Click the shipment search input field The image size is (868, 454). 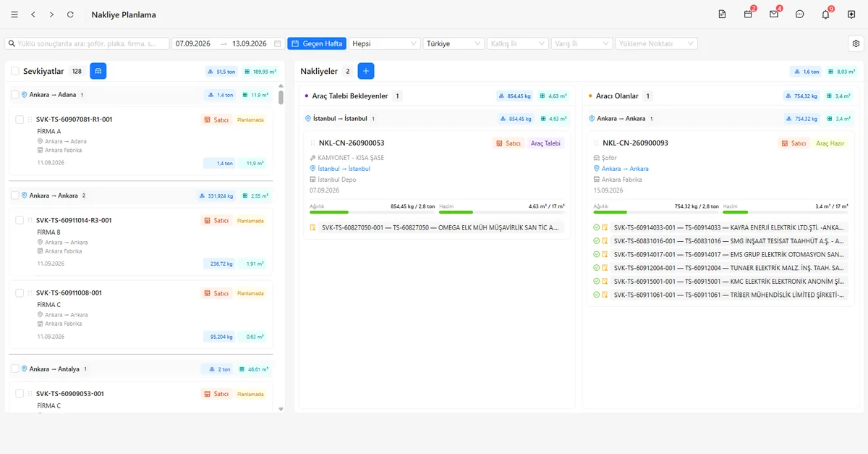(x=87, y=43)
